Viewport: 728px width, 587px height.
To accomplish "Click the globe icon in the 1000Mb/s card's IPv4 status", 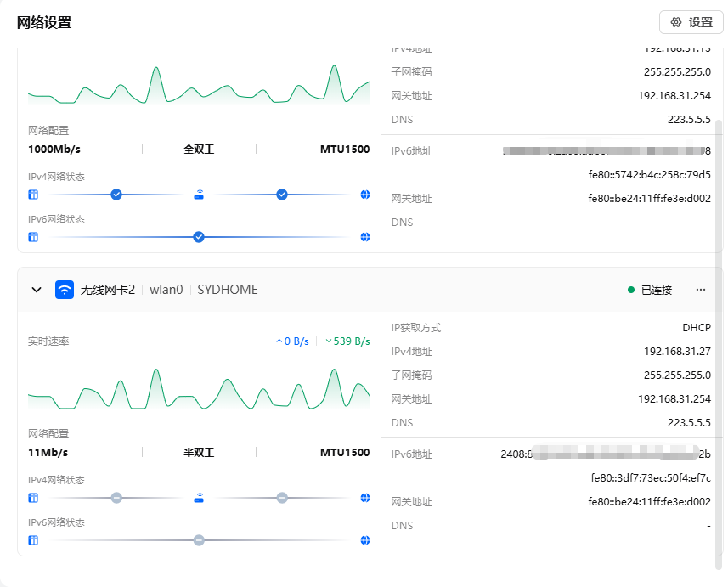I will tap(365, 195).
